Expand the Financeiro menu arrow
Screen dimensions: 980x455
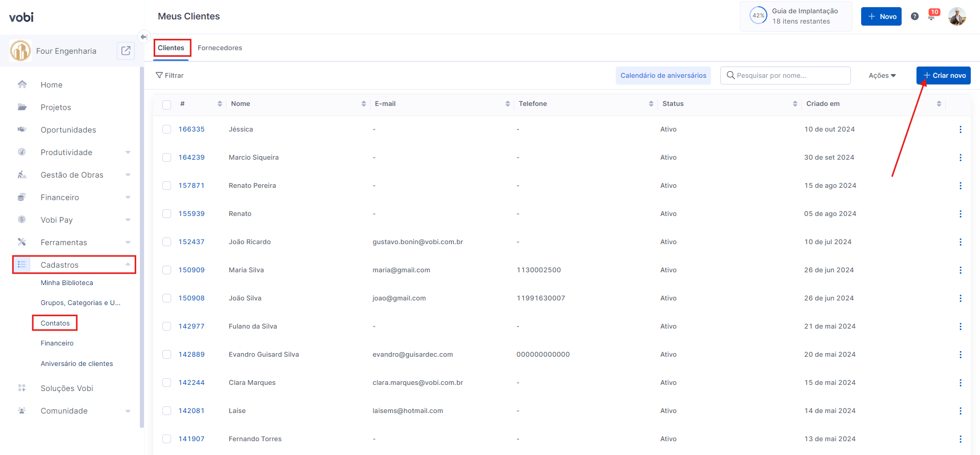pos(128,197)
